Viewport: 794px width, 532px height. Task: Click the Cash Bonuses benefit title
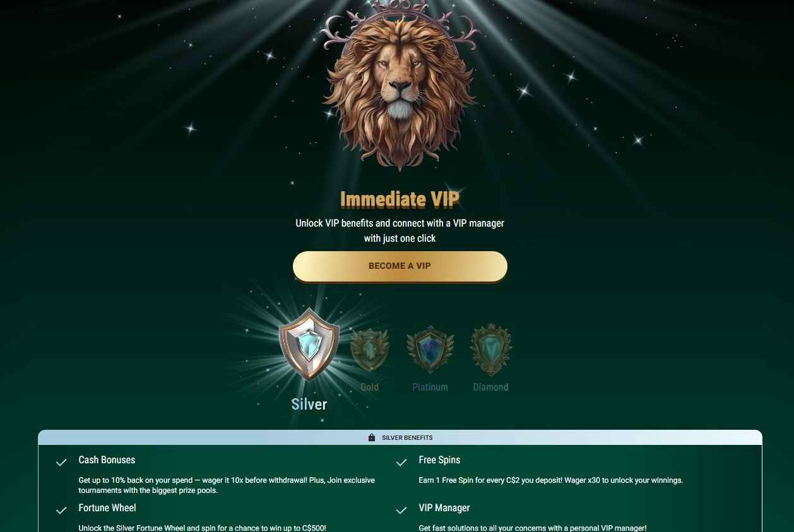[x=107, y=460]
